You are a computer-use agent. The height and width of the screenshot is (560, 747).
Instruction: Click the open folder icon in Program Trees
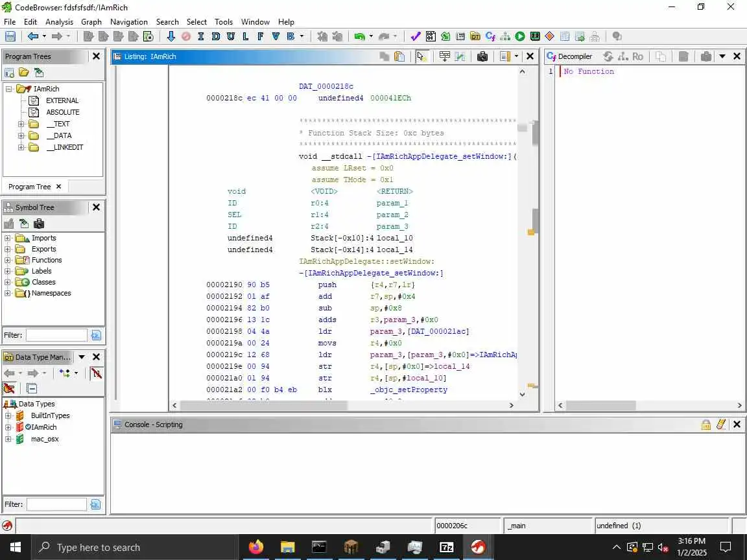pos(24,73)
